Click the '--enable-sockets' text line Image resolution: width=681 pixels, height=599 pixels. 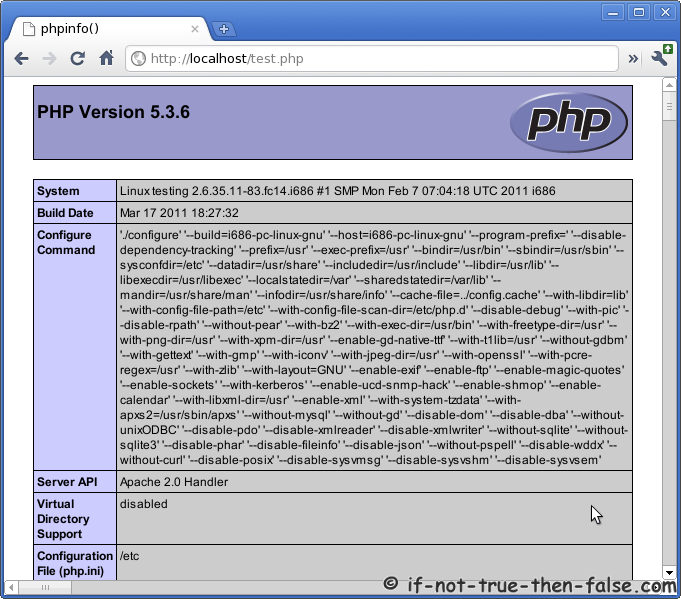click(x=360, y=385)
